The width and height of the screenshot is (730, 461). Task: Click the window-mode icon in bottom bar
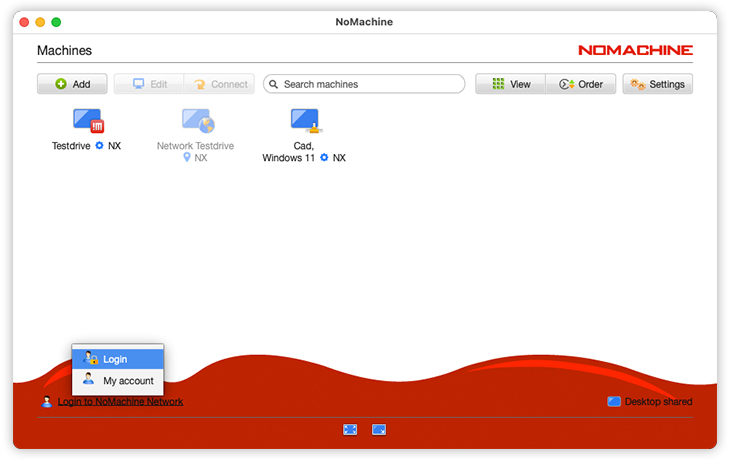pos(379,429)
